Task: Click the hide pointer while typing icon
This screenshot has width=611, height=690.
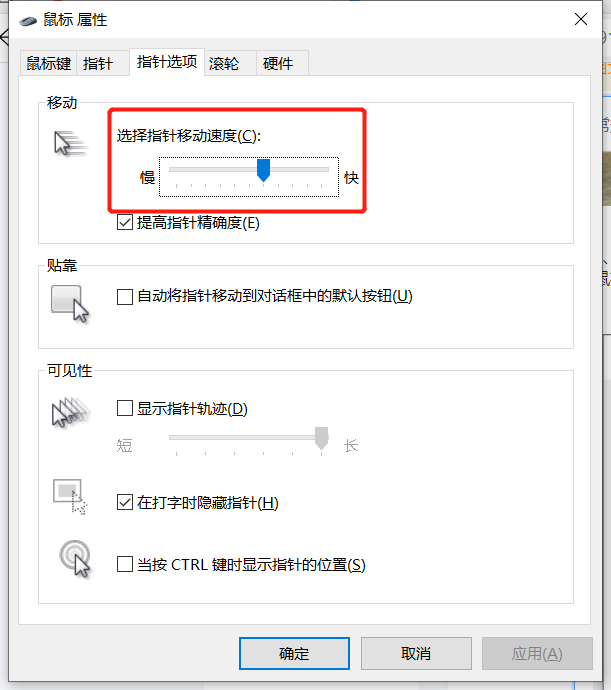Action: (x=70, y=496)
